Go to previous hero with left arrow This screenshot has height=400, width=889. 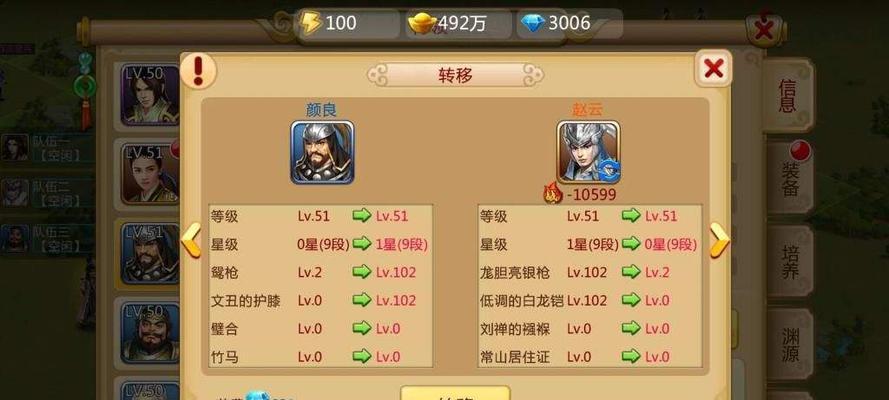coord(192,240)
